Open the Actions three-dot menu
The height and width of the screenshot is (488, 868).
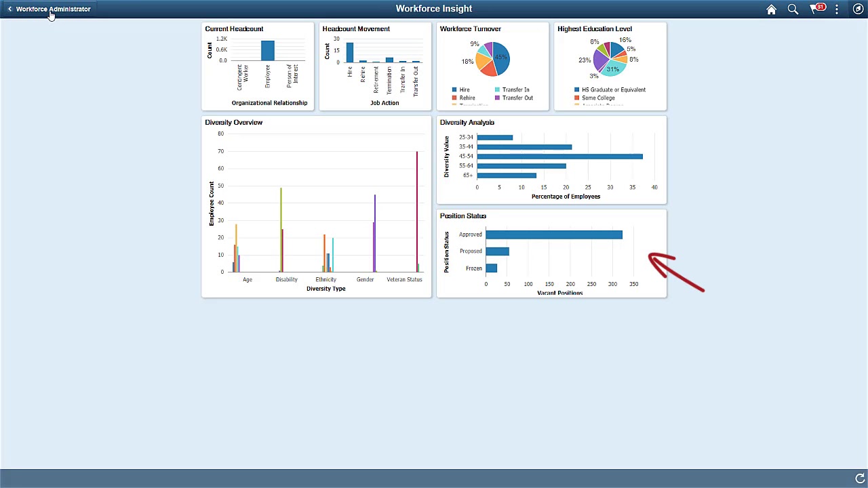[837, 9]
